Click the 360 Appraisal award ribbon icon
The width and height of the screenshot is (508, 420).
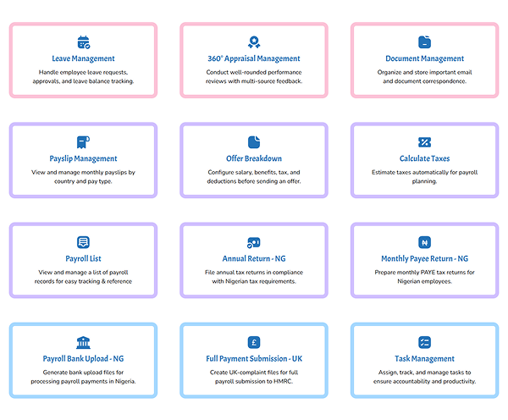click(x=254, y=42)
